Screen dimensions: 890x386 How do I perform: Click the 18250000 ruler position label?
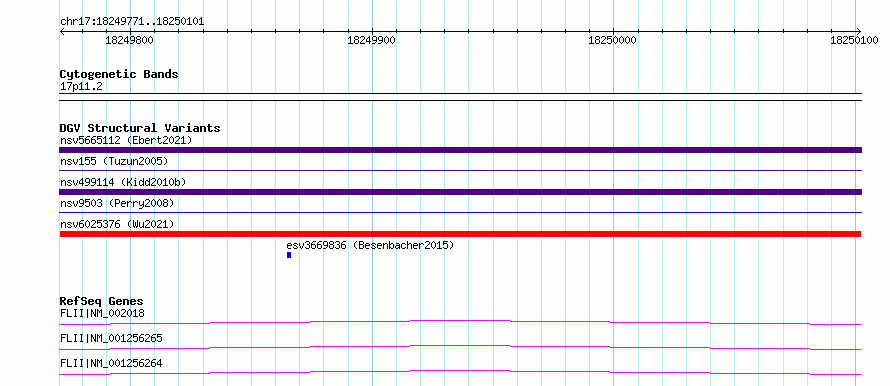tap(612, 40)
